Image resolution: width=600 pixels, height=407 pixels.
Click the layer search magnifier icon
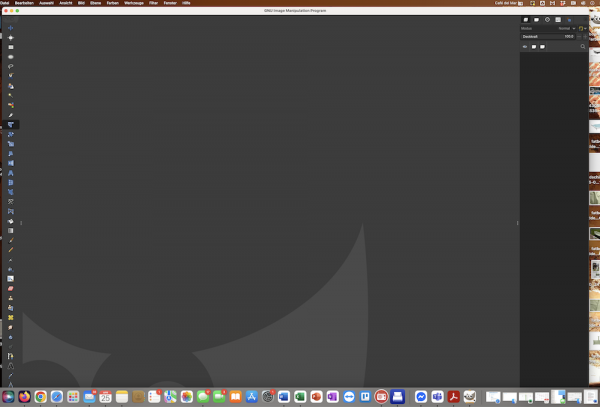583,47
